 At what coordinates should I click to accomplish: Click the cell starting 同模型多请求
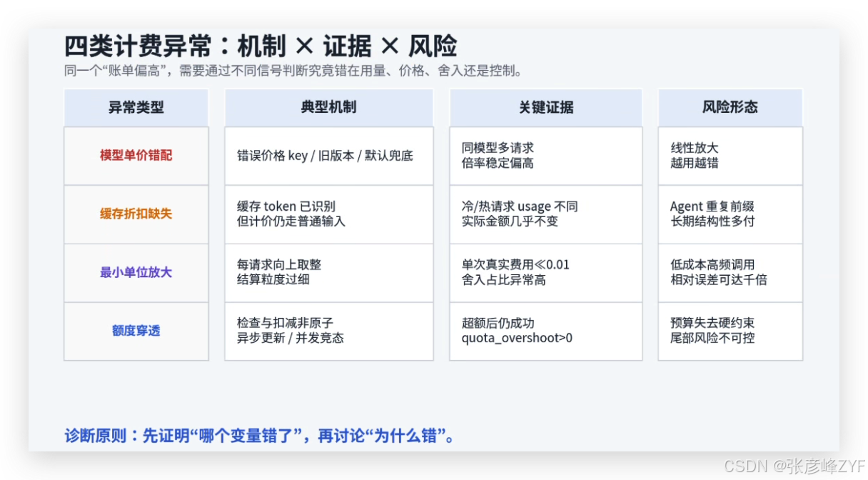coord(546,156)
